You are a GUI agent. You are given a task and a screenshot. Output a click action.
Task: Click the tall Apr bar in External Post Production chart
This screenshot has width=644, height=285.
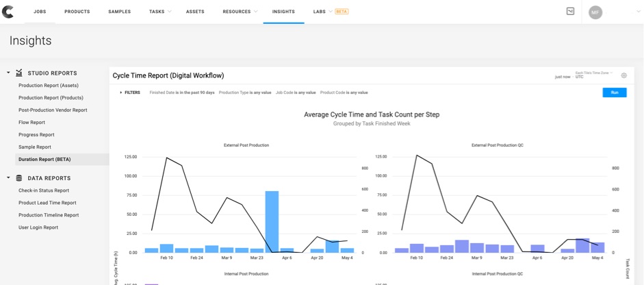[272, 221]
